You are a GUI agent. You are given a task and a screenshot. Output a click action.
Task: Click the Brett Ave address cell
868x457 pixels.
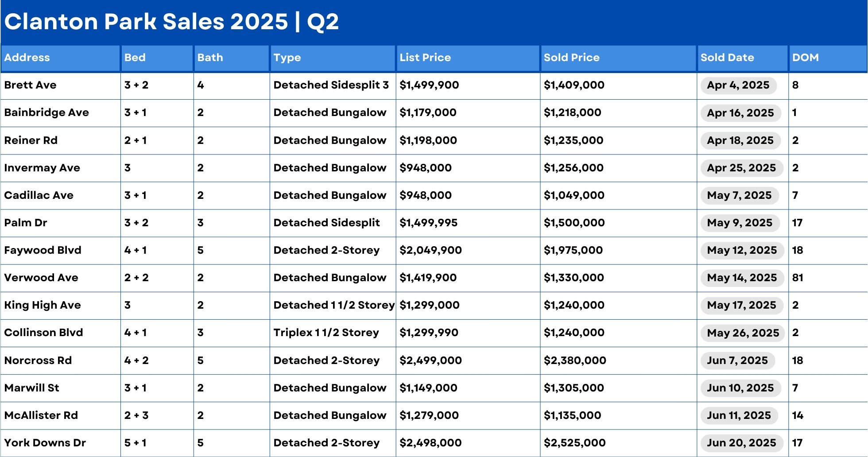[x=30, y=85]
